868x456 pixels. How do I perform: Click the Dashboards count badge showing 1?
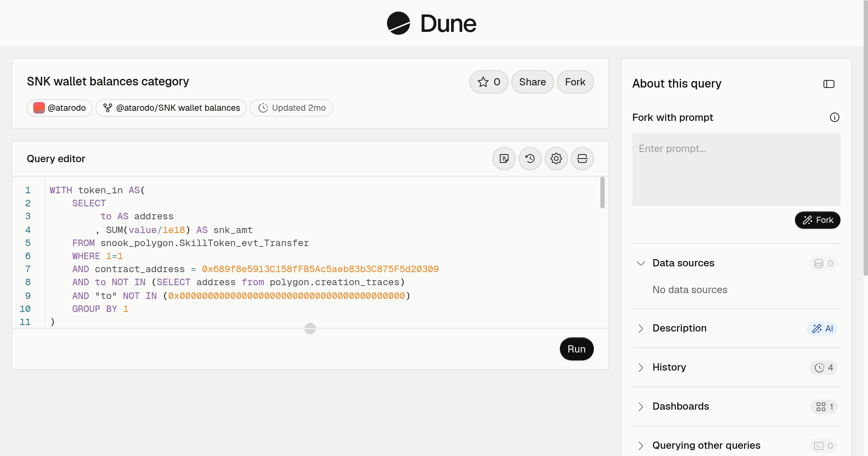point(824,407)
